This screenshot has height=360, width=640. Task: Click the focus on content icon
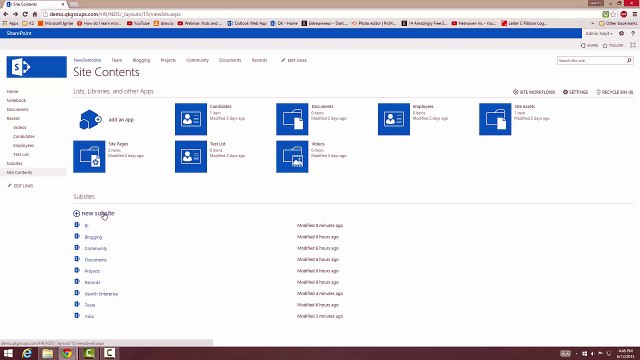tap(633, 45)
